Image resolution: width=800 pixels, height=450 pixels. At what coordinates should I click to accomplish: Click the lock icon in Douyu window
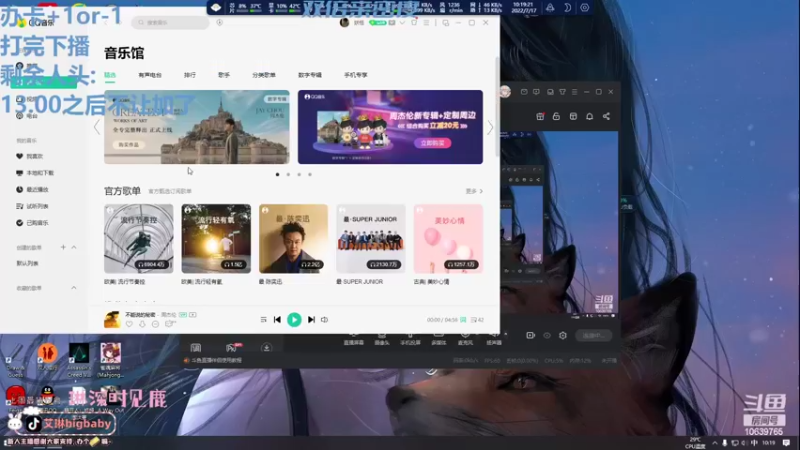tap(556, 116)
